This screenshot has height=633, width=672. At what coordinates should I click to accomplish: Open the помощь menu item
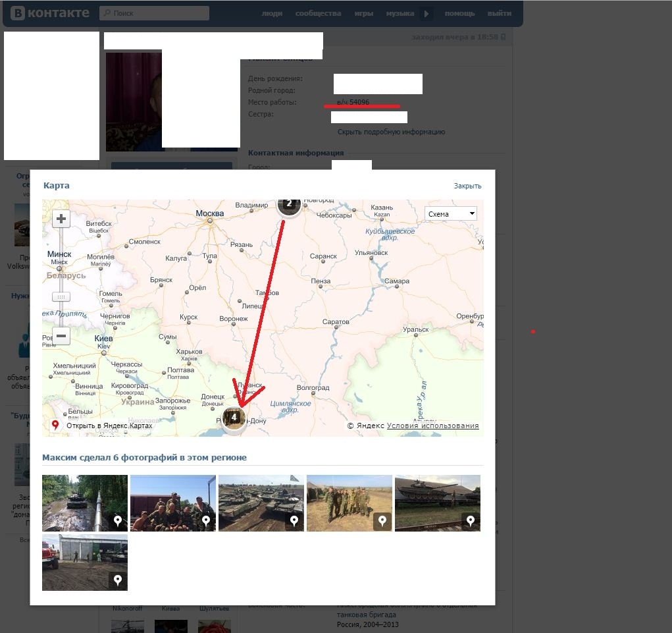[459, 13]
